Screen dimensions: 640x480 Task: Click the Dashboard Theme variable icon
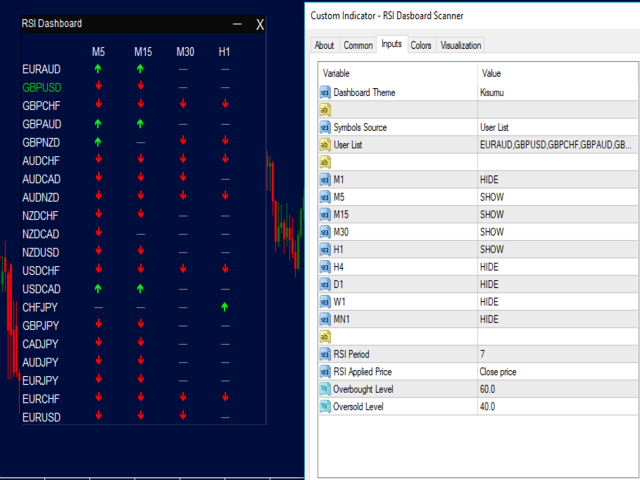[x=325, y=93]
